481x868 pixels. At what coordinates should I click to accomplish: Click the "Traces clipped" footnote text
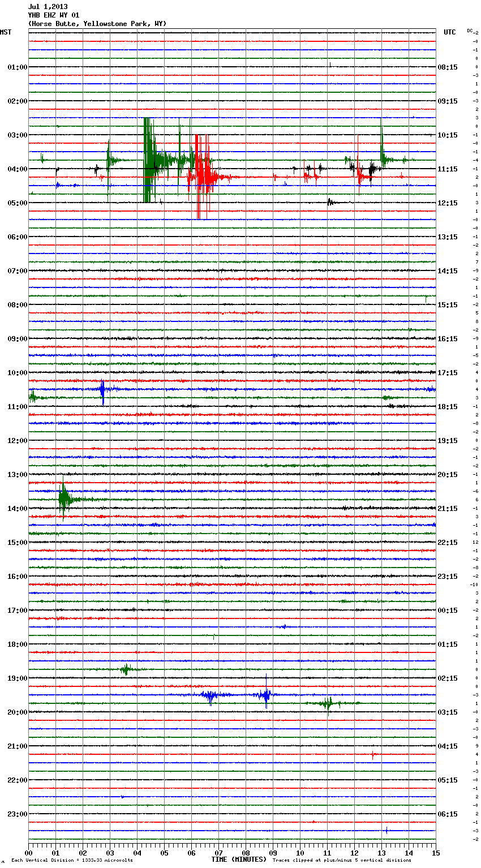(x=342, y=861)
